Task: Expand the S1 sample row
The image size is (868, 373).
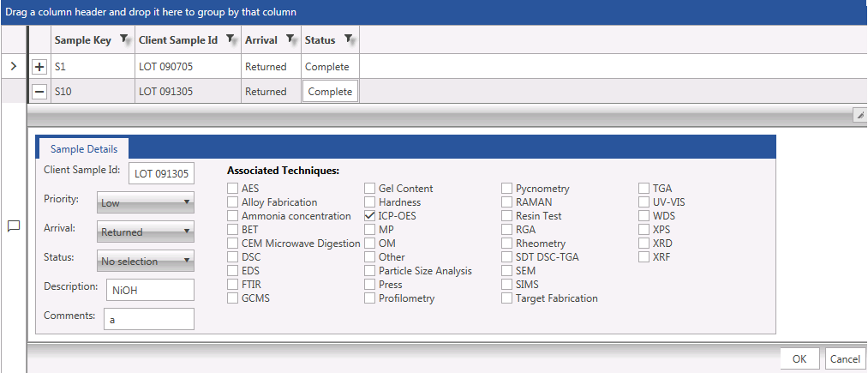Action: (x=39, y=67)
